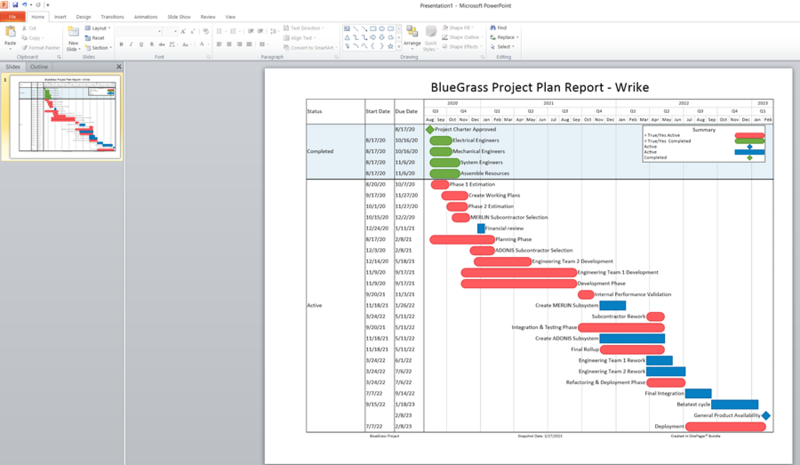Open the Layout dropdown

coord(97,28)
